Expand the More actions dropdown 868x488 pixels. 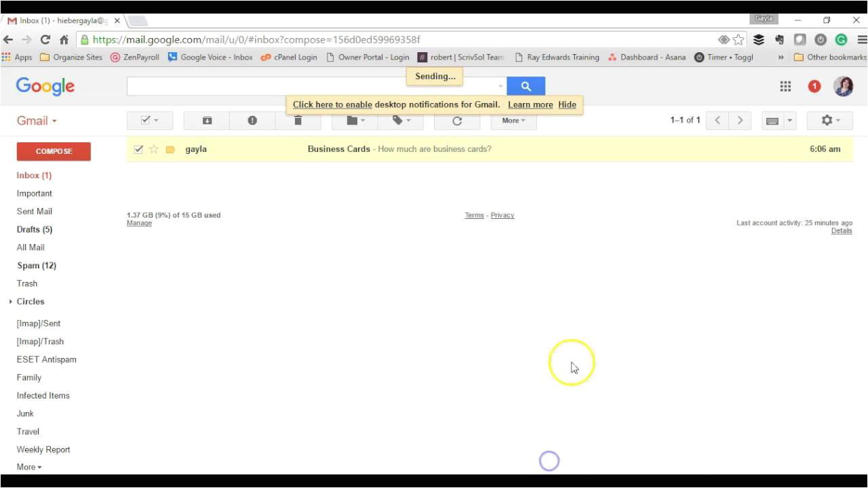(x=513, y=121)
